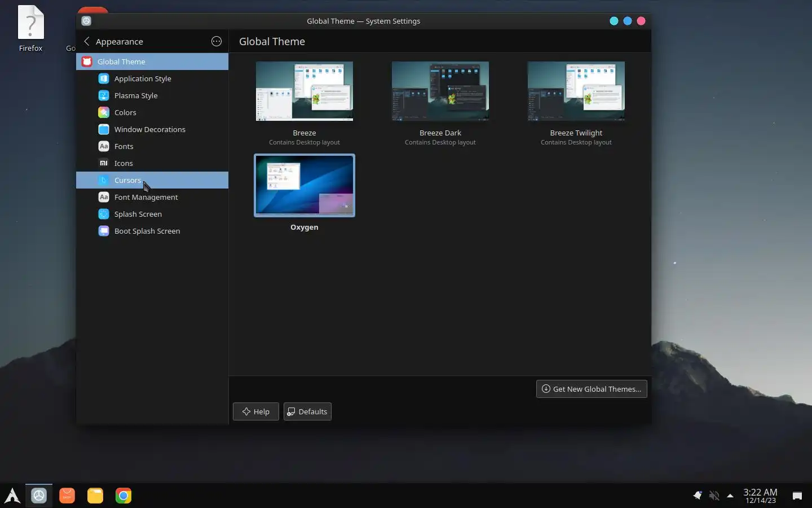
Task: Select the Breeze theme thumbnail
Action: (x=304, y=91)
